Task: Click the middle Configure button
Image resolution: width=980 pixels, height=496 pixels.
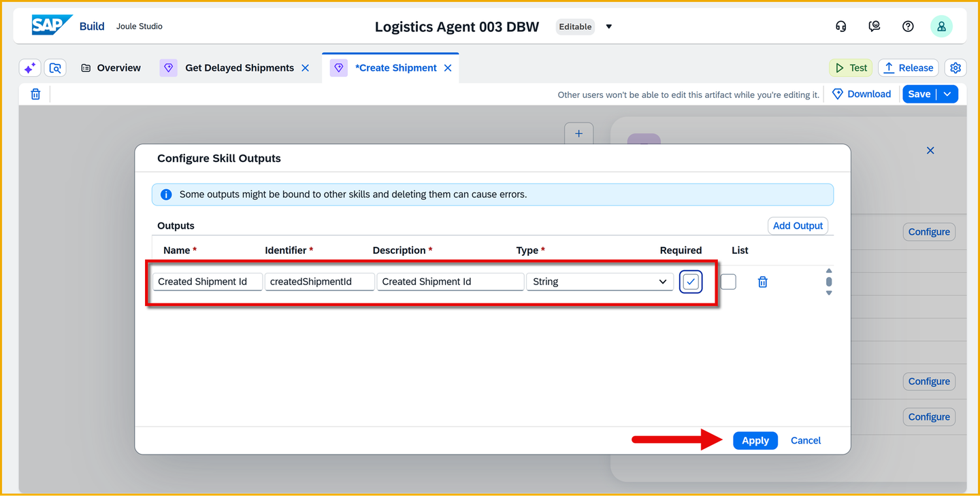Action: click(929, 382)
